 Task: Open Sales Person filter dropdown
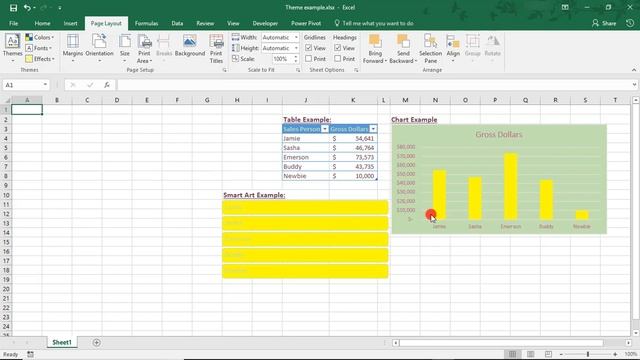point(325,129)
